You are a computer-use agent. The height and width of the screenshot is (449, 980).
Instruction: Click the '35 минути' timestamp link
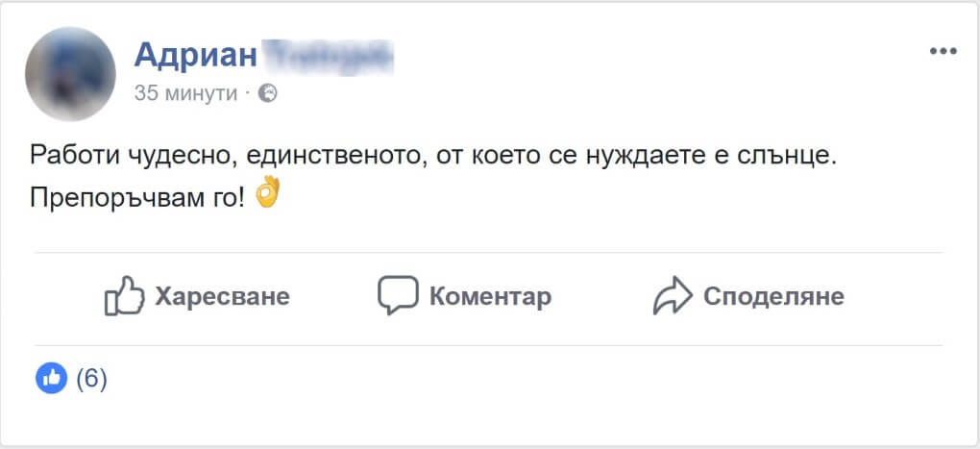point(185,93)
